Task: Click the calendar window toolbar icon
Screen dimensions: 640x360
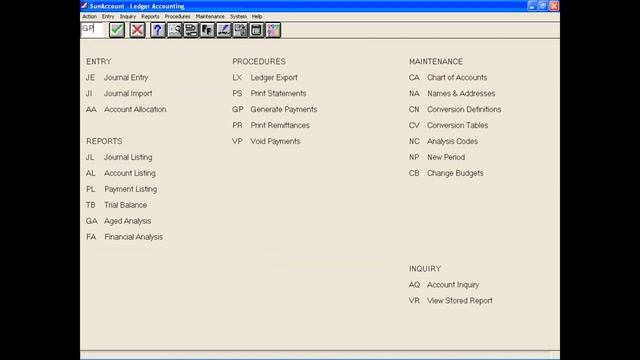Action: click(256, 30)
